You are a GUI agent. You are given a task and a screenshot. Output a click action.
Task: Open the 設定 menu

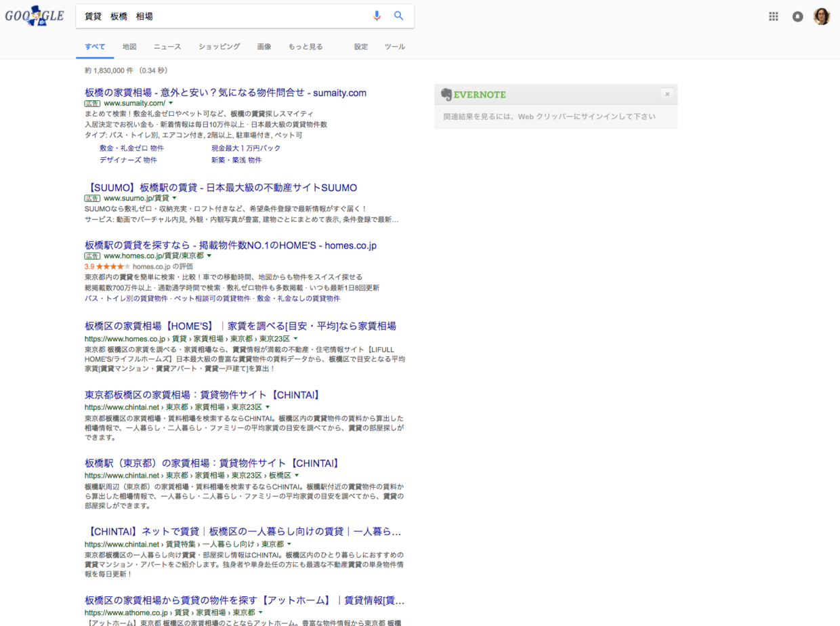tap(361, 47)
